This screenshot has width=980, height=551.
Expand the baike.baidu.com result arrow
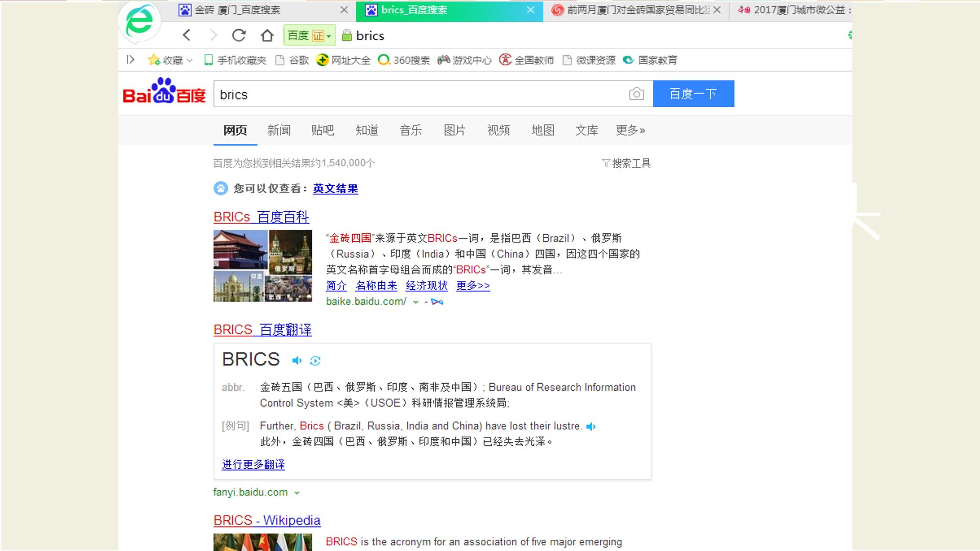click(x=415, y=302)
